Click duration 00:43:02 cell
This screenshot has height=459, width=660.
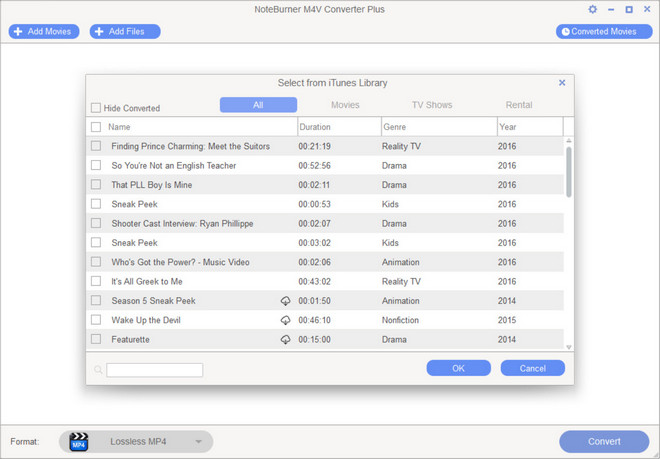point(314,281)
